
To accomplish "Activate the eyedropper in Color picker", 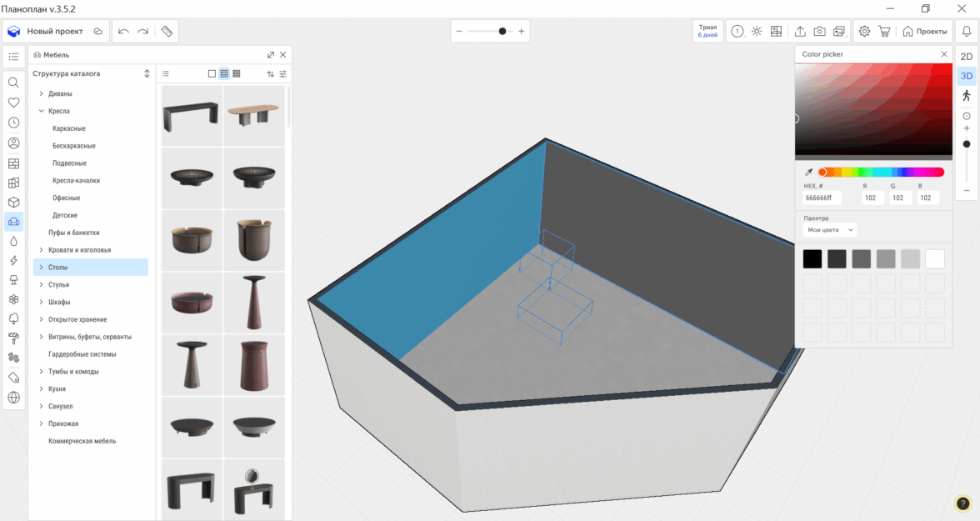I will pos(807,173).
